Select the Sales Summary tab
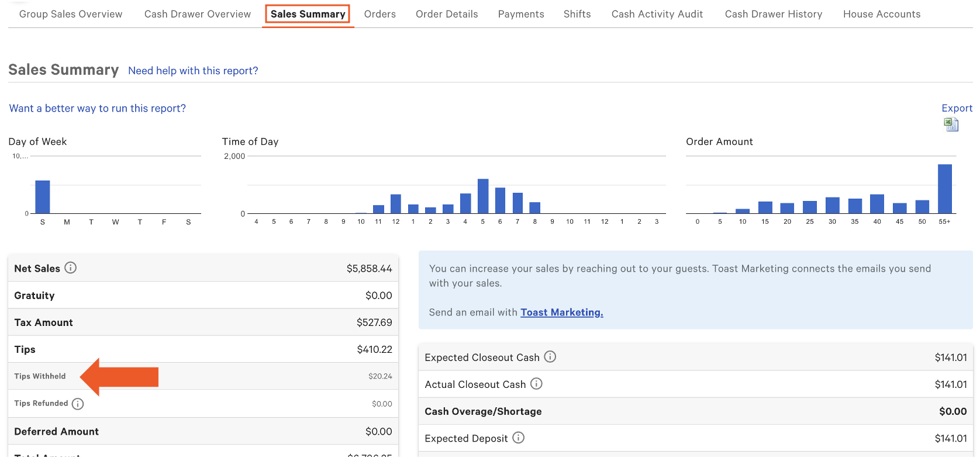Screen dimensions: 980x458 click(x=308, y=14)
